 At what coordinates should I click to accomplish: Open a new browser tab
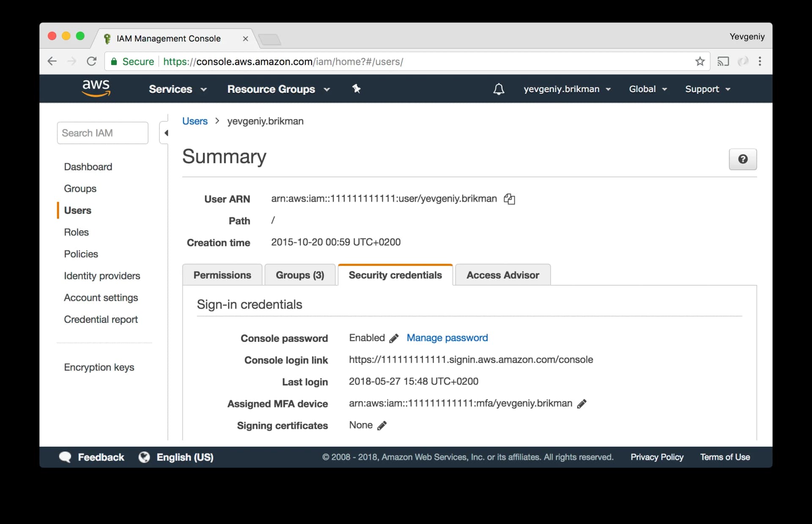point(269,40)
